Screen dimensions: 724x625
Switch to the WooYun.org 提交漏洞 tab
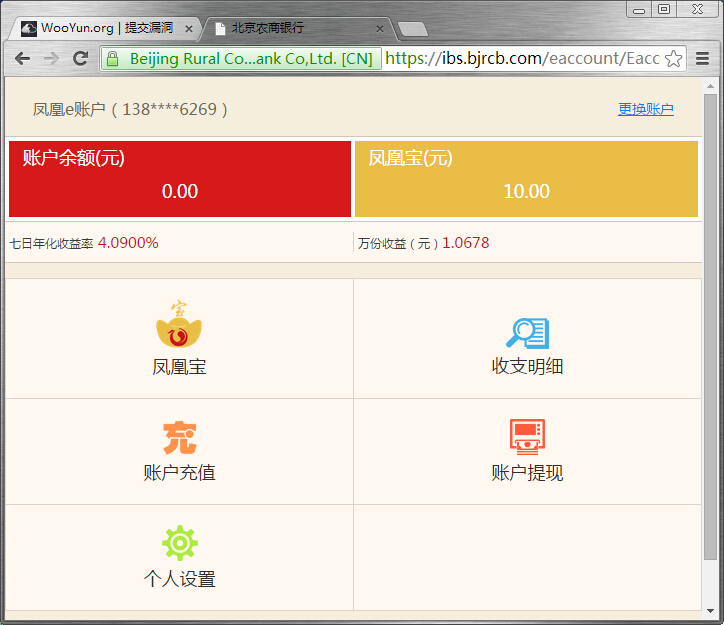point(107,28)
